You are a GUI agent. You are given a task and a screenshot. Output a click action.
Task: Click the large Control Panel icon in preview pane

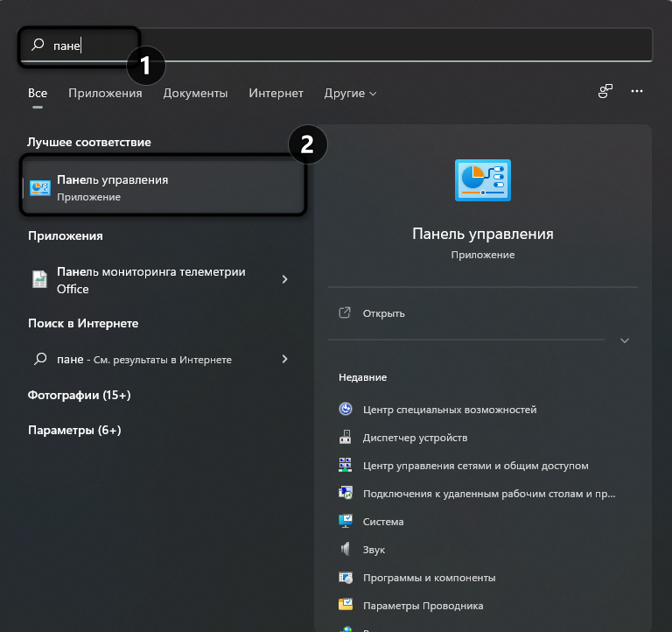click(483, 180)
